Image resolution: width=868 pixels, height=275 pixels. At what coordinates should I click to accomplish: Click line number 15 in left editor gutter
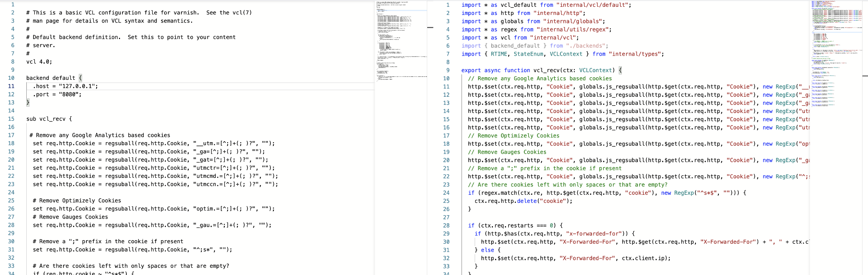pos(11,119)
